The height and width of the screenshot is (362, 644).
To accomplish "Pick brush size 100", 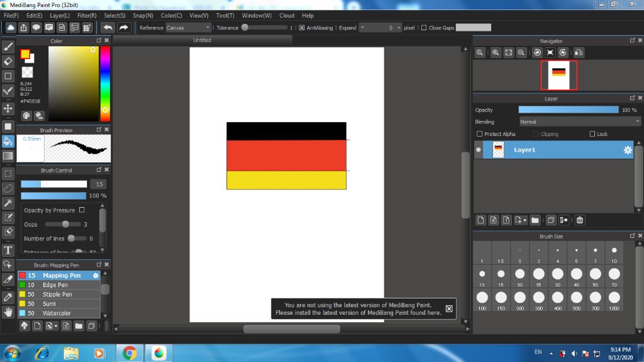I will tap(482, 300).
